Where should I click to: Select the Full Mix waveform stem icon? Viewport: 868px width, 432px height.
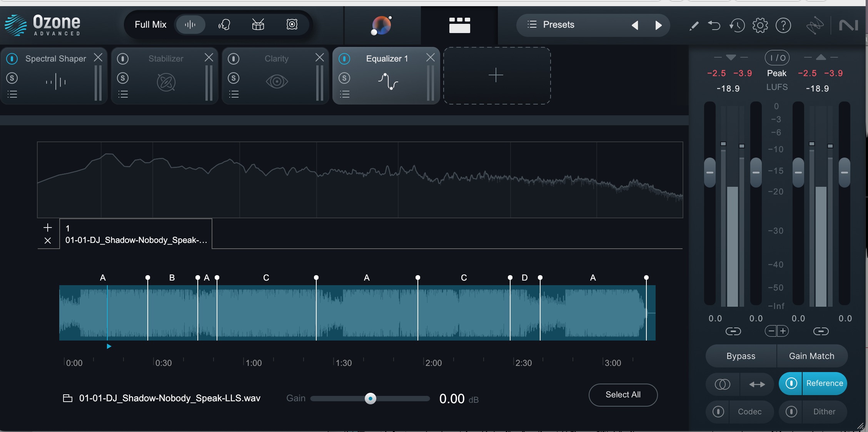(x=190, y=25)
